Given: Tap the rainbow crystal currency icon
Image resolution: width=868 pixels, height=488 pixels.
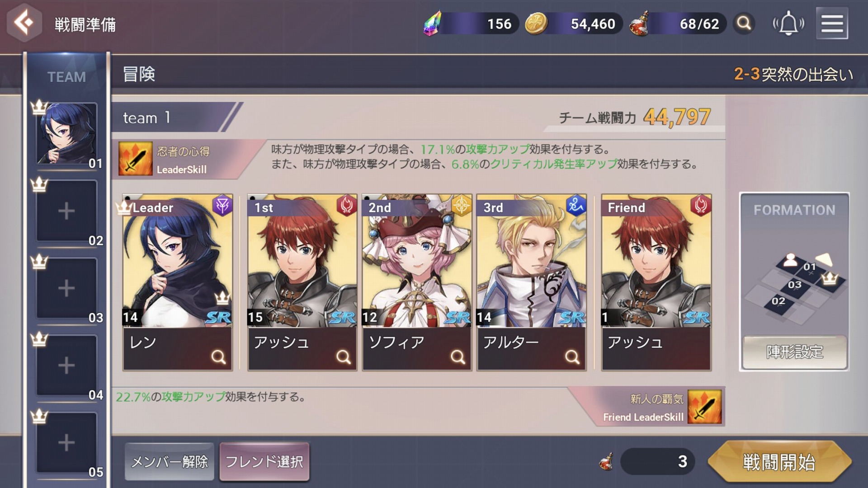Looking at the screenshot, I should [433, 23].
